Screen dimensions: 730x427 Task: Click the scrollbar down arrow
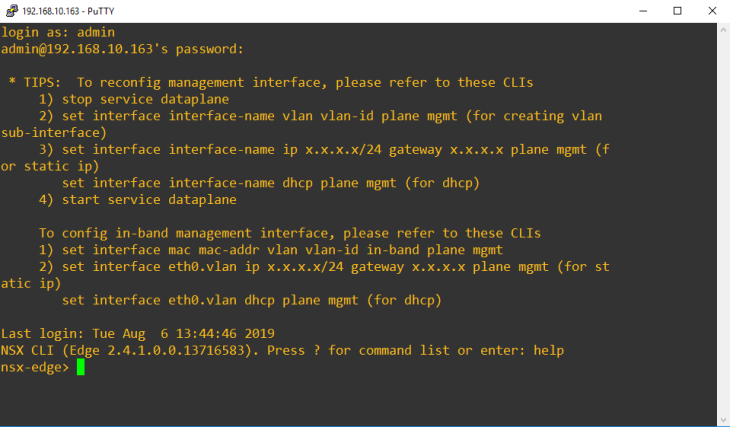(x=721, y=418)
